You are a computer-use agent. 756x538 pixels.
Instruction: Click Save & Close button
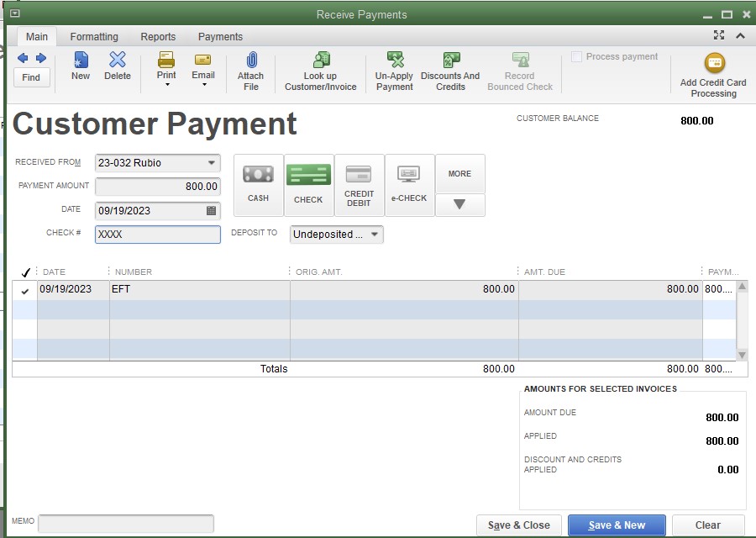pyautogui.click(x=518, y=525)
